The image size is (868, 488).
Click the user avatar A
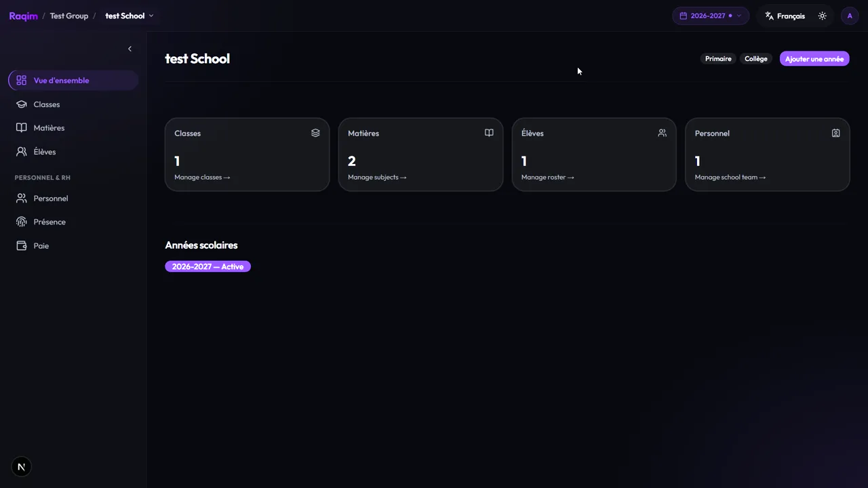(850, 16)
